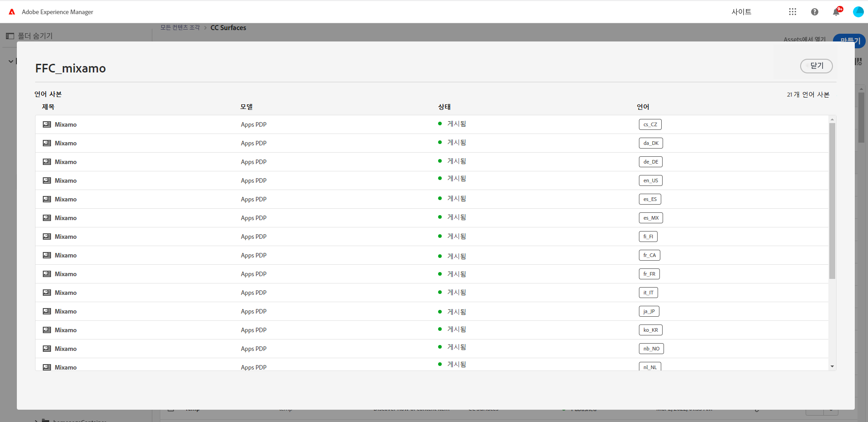Click the language list scrollbar thumb
868x422 pixels.
(x=832, y=201)
